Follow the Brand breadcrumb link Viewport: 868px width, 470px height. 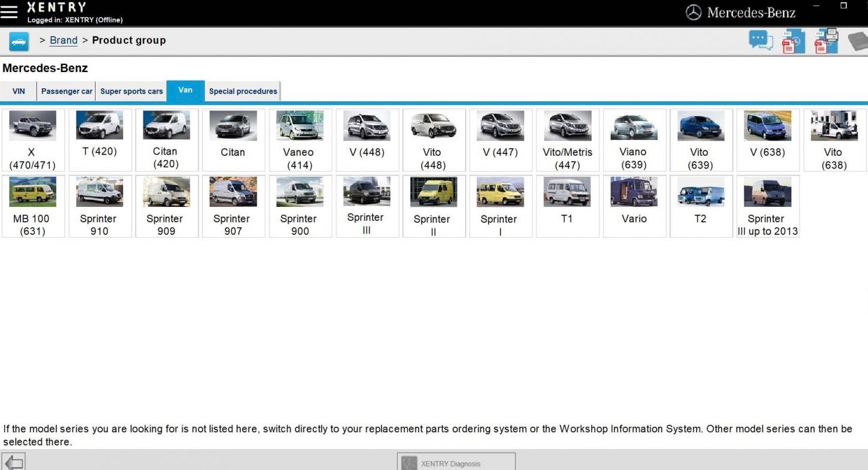pyautogui.click(x=63, y=40)
